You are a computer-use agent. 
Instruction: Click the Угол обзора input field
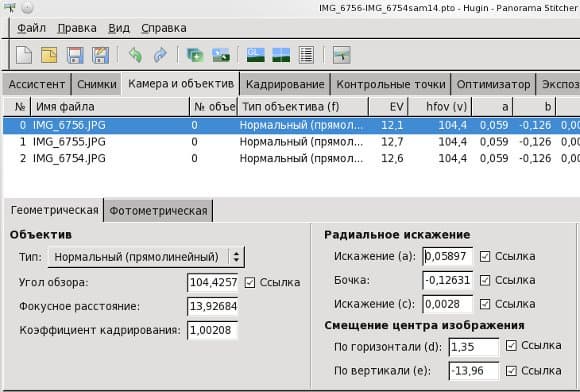(x=213, y=283)
